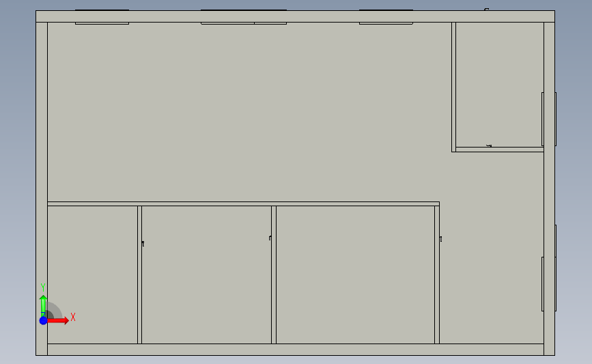This screenshot has height=364, width=592.
Task: Click the blue Z axis dot of triad
Action: [x=44, y=320]
